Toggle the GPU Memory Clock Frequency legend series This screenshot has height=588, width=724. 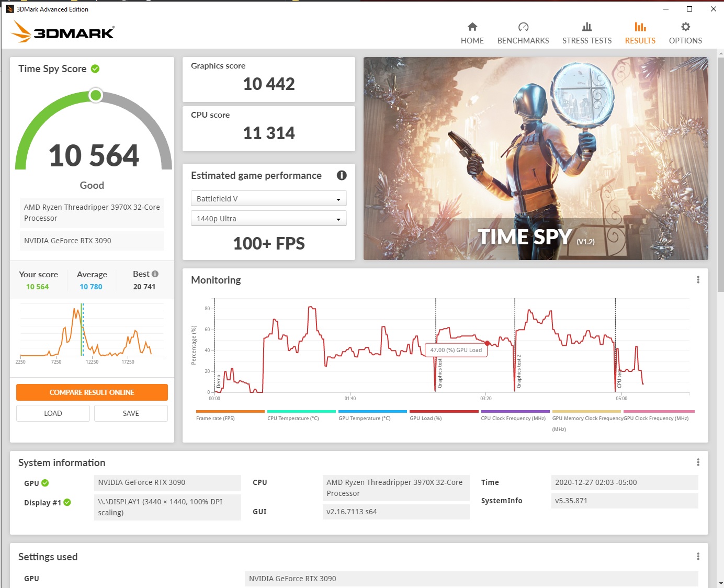click(587, 421)
